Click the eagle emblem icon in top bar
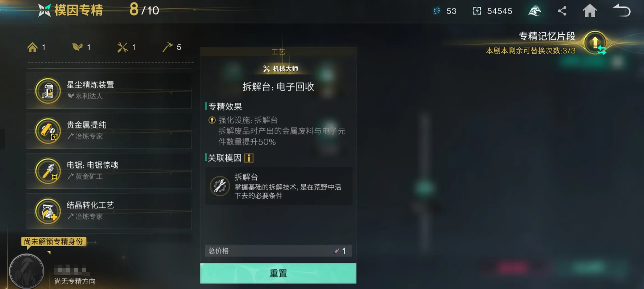Screen dimensions: 644x289 coord(534,11)
